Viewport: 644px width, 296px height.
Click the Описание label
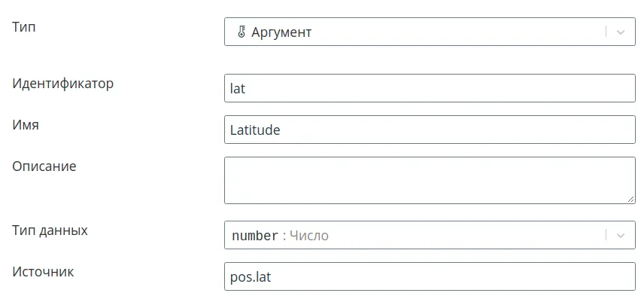click(x=44, y=166)
